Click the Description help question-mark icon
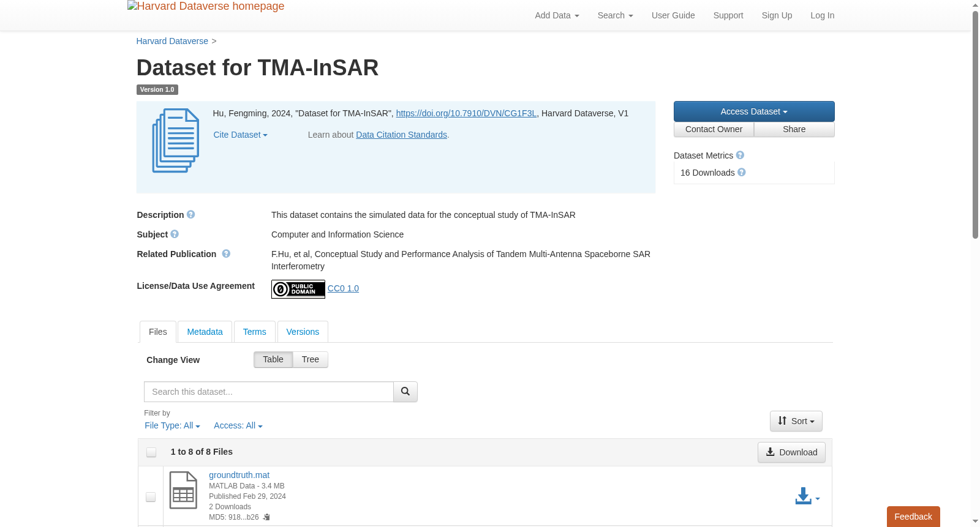This screenshot has height=527, width=980. pyautogui.click(x=191, y=215)
